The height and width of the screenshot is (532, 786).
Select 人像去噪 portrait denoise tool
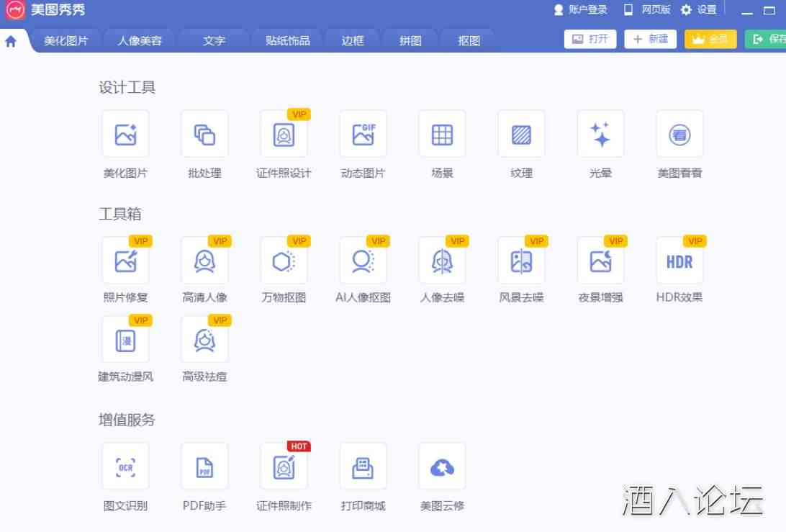coord(442,261)
